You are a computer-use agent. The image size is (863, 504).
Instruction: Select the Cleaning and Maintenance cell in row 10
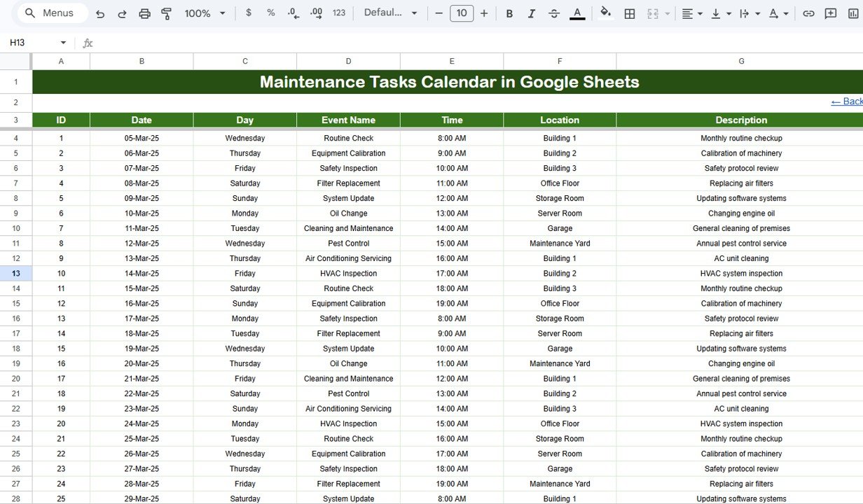(x=348, y=228)
